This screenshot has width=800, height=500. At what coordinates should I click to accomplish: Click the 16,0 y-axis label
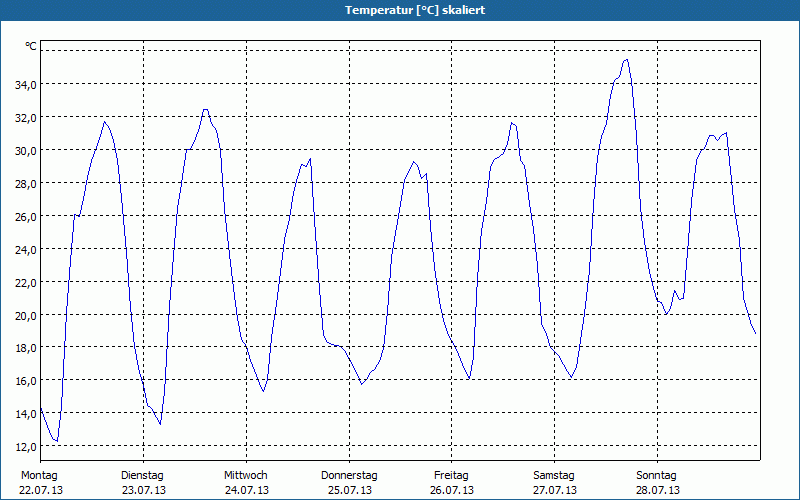(x=26, y=381)
